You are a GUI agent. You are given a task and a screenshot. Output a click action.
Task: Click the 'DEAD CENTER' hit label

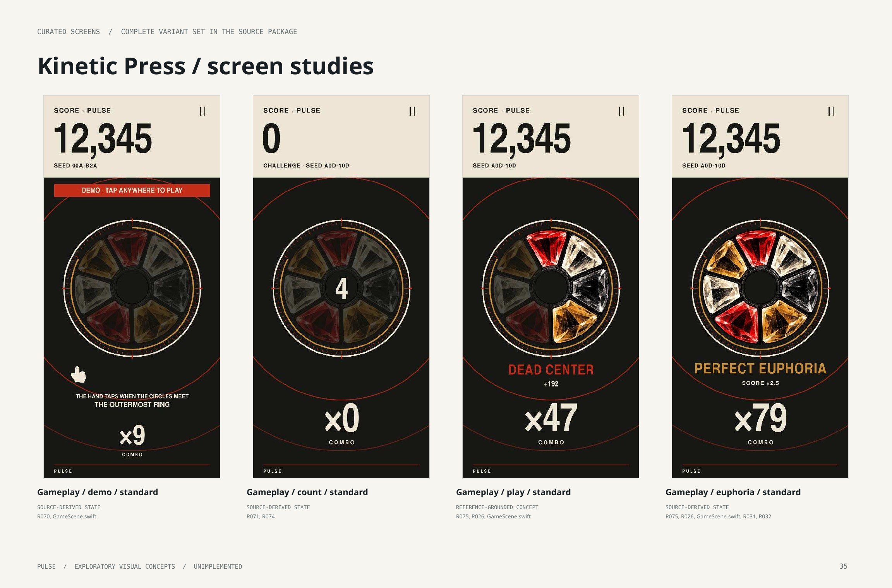point(551,370)
